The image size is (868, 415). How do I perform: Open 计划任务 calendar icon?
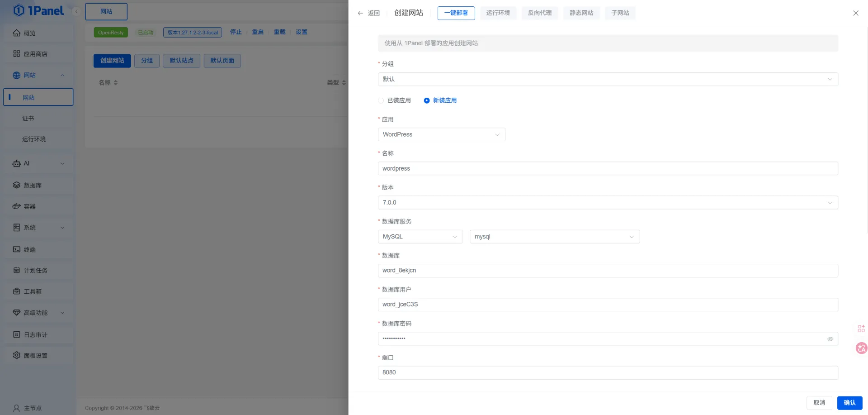17,270
